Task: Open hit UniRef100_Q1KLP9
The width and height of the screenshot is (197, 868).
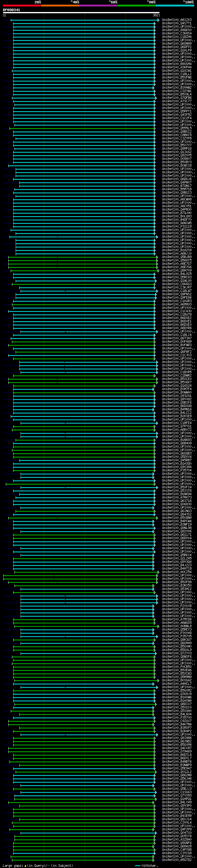Action: [x=177, y=50]
